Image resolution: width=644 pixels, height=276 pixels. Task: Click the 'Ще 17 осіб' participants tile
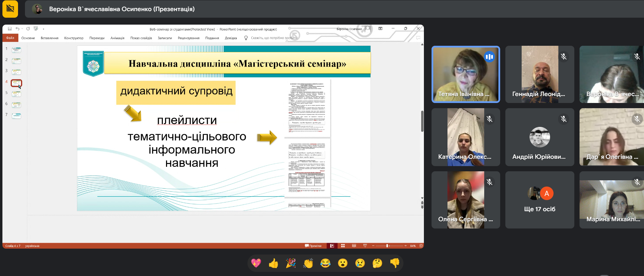pos(539,200)
